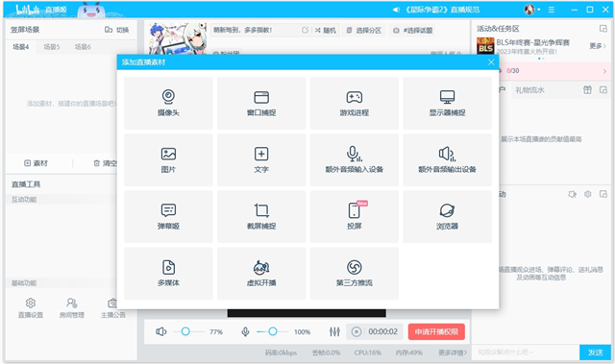Viewport: 615px width, 364px height.
Task: Choose the 游戏进程 game process source
Action: click(355, 103)
